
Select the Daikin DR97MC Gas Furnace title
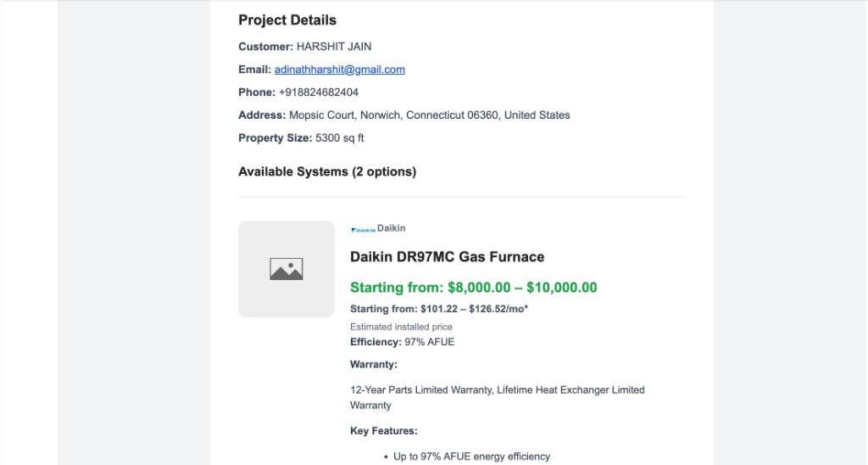pyautogui.click(x=448, y=256)
